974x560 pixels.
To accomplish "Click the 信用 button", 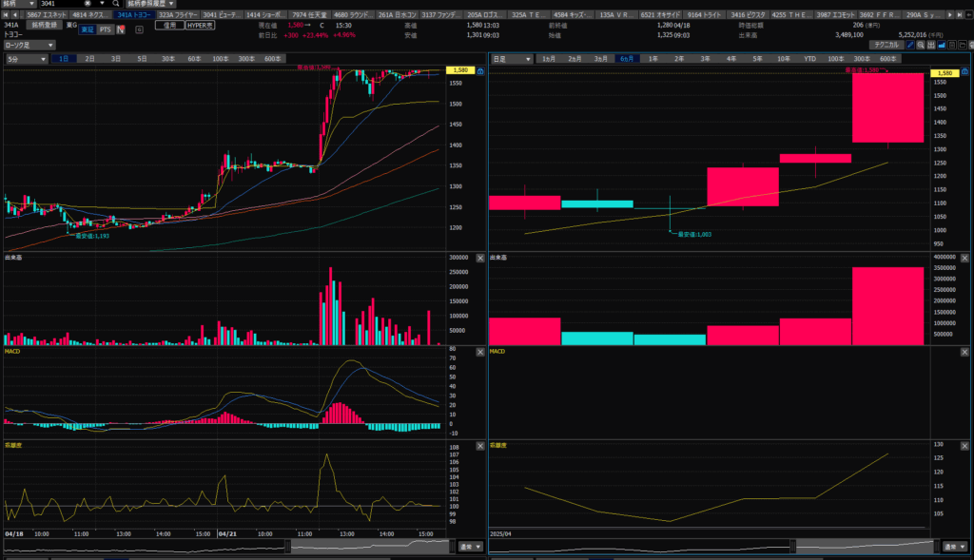I will (169, 26).
